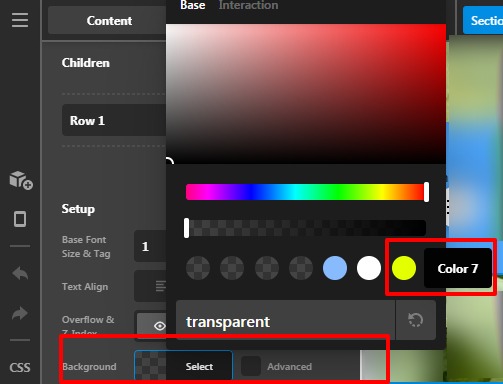This screenshot has width=503, height=384.
Task: Open the CSS editor
Action: point(20,367)
